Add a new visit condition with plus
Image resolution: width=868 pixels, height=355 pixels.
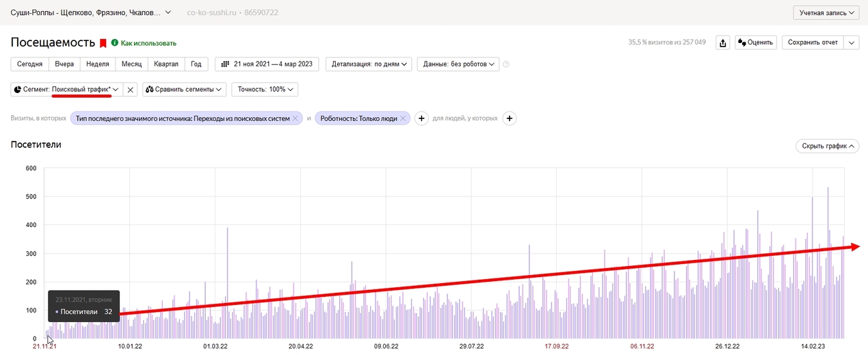422,118
